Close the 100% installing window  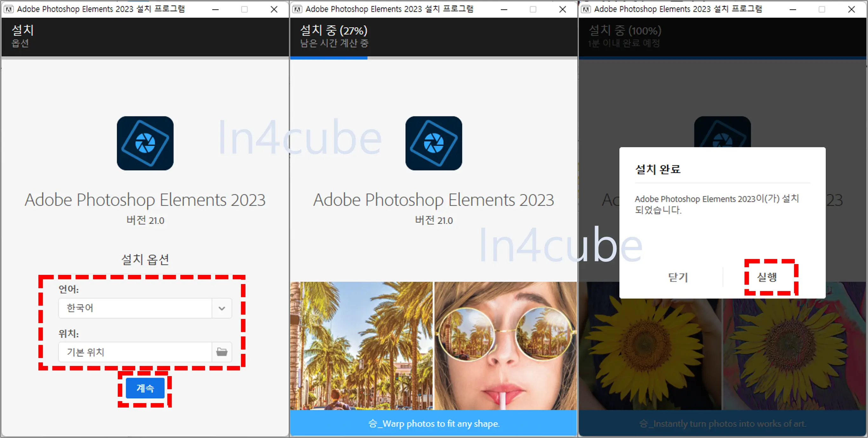(851, 10)
